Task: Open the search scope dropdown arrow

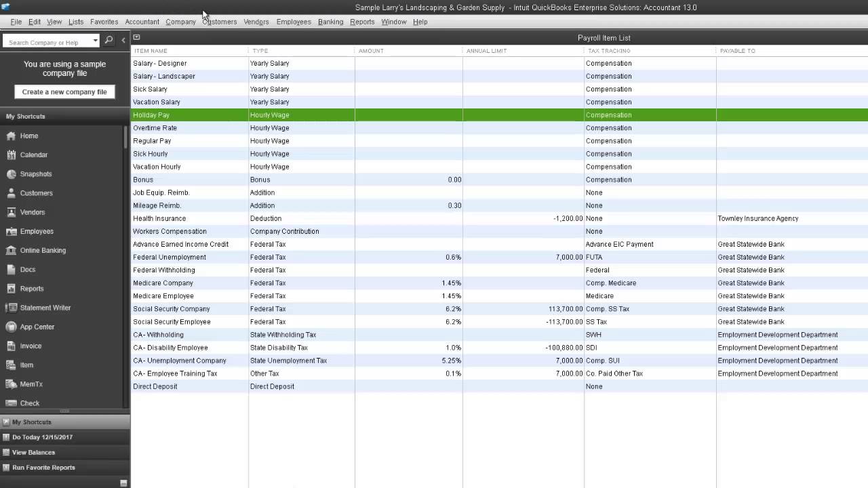Action: tap(95, 41)
